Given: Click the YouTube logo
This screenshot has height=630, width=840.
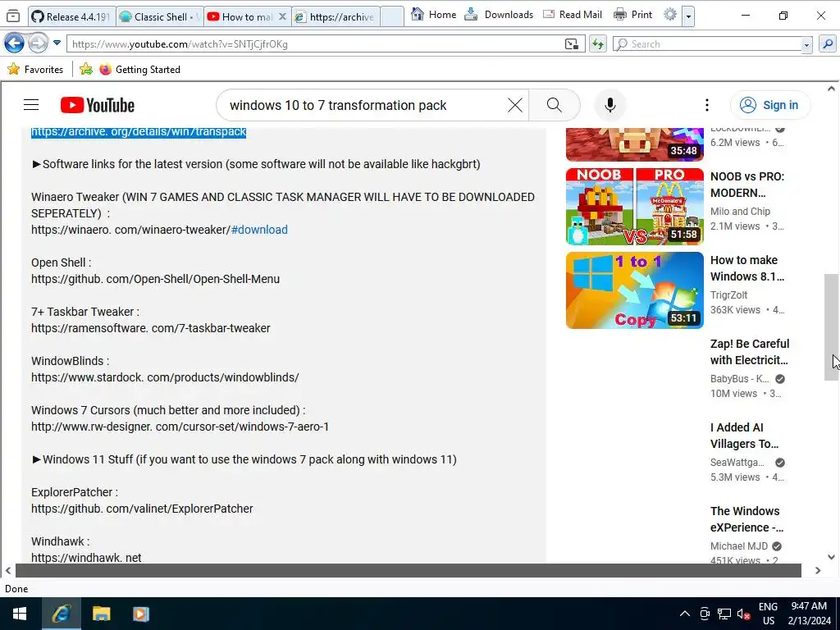Looking at the screenshot, I should click(x=97, y=105).
